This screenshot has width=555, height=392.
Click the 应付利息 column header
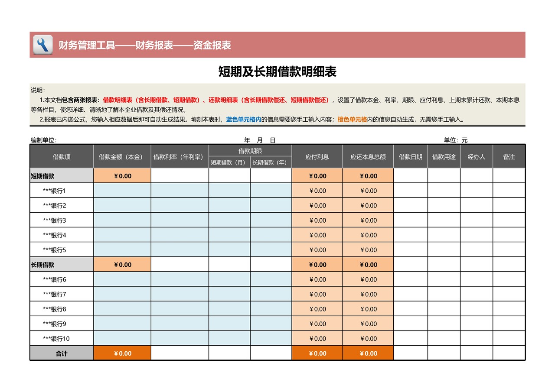[x=317, y=156]
